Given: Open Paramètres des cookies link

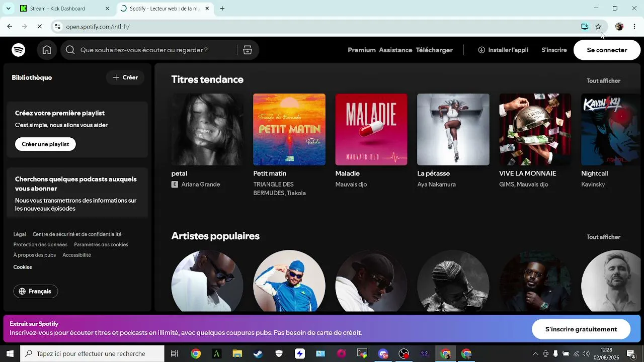Looking at the screenshot, I should pyautogui.click(x=101, y=245).
